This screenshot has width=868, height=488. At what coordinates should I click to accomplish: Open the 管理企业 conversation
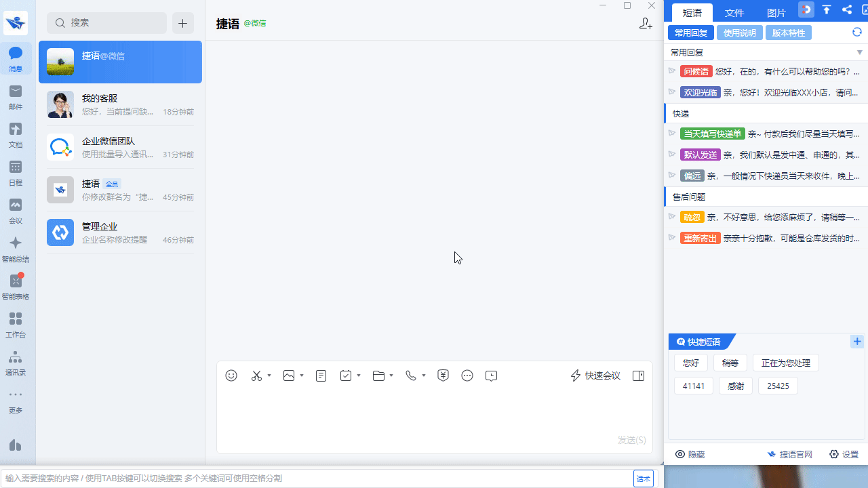point(120,232)
